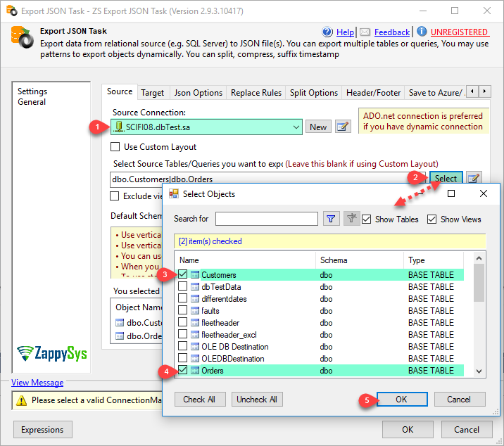Open the Expressions button
504x446 pixels.
[x=42, y=430]
